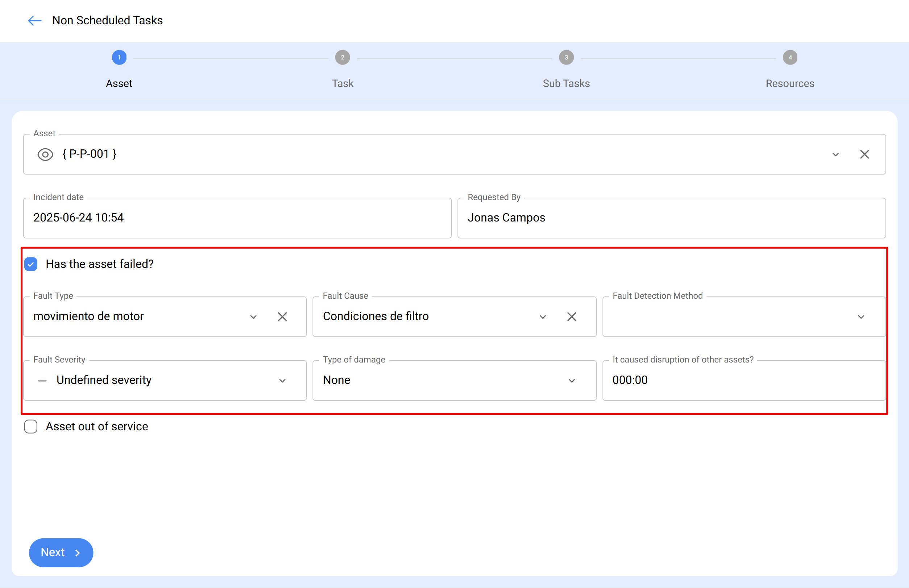
Task: Clear the Fault Type selection
Action: (x=282, y=316)
